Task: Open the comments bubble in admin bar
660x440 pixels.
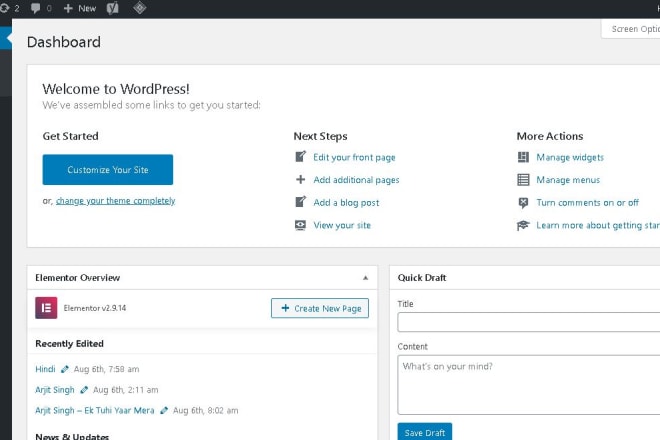Action: pyautogui.click(x=41, y=8)
